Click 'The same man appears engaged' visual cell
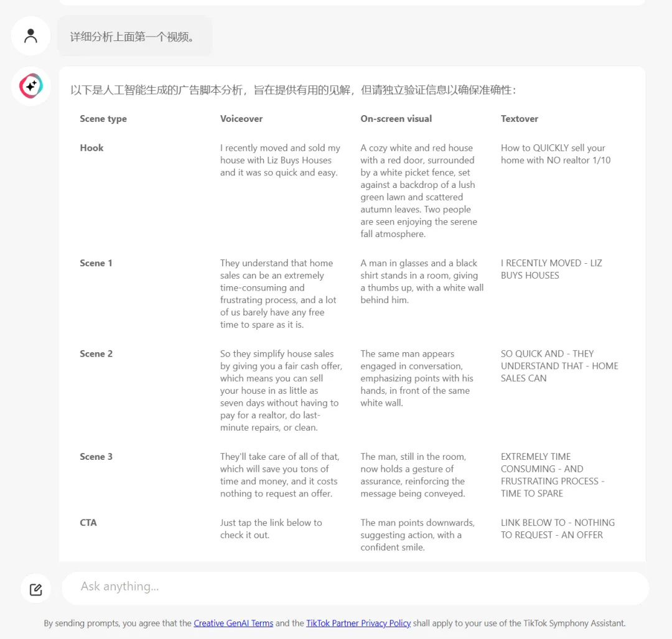 417,378
